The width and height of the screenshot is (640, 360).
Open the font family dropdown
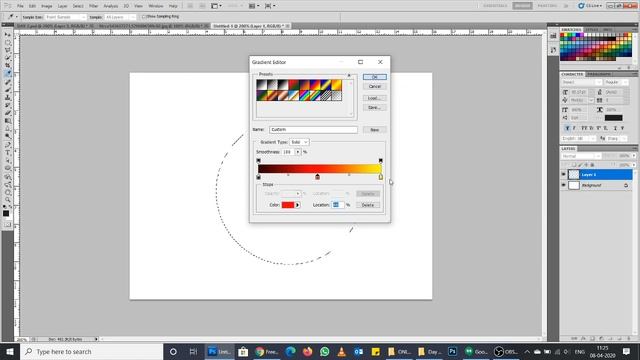coord(582,82)
